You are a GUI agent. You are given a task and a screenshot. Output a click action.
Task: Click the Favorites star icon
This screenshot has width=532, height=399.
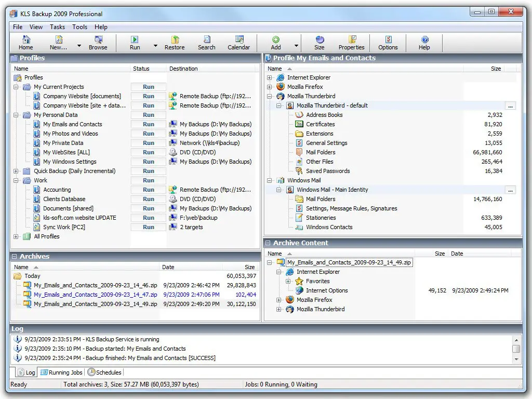(x=299, y=281)
